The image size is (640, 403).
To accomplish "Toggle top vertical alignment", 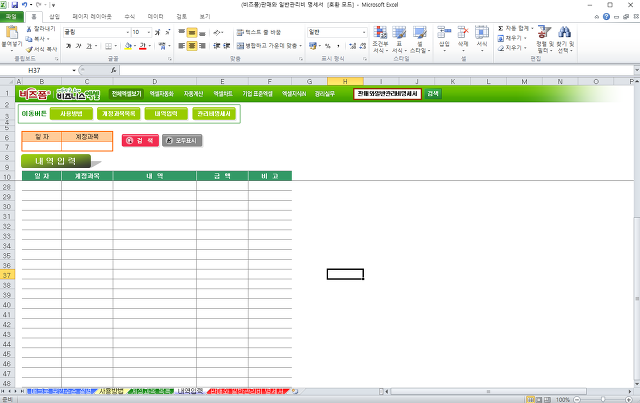I will coord(182,32).
